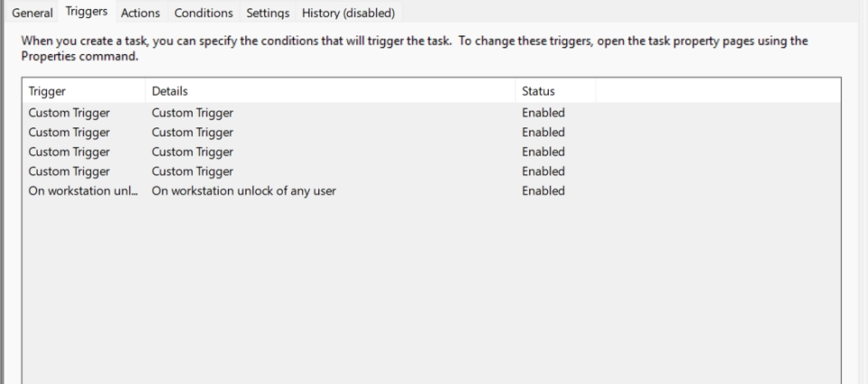The width and height of the screenshot is (868, 384).
Task: Sort by the Trigger column header
Action: (81, 91)
